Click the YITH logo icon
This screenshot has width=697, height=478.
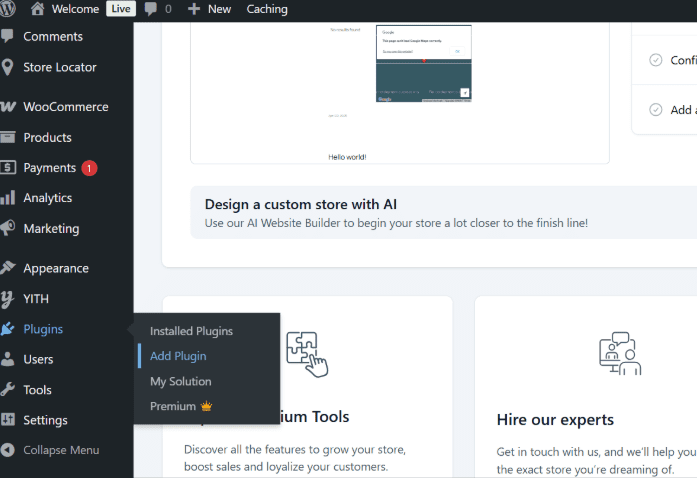coord(7,299)
